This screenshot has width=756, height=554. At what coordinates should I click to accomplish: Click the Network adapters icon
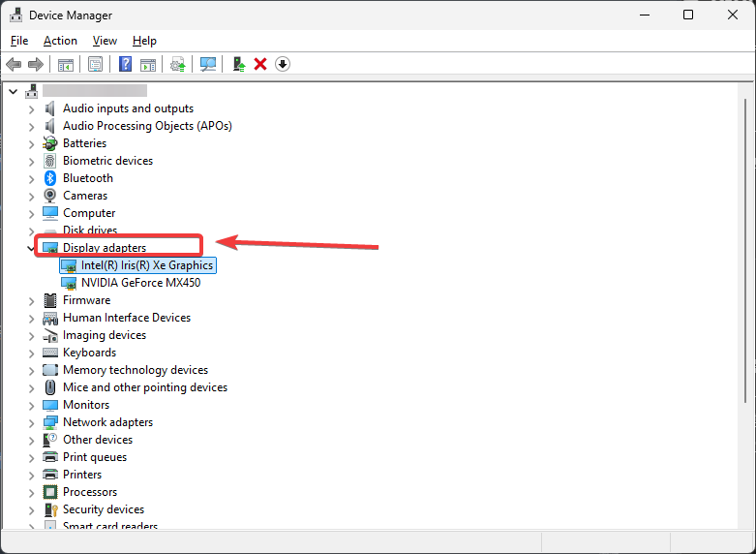[x=50, y=422]
